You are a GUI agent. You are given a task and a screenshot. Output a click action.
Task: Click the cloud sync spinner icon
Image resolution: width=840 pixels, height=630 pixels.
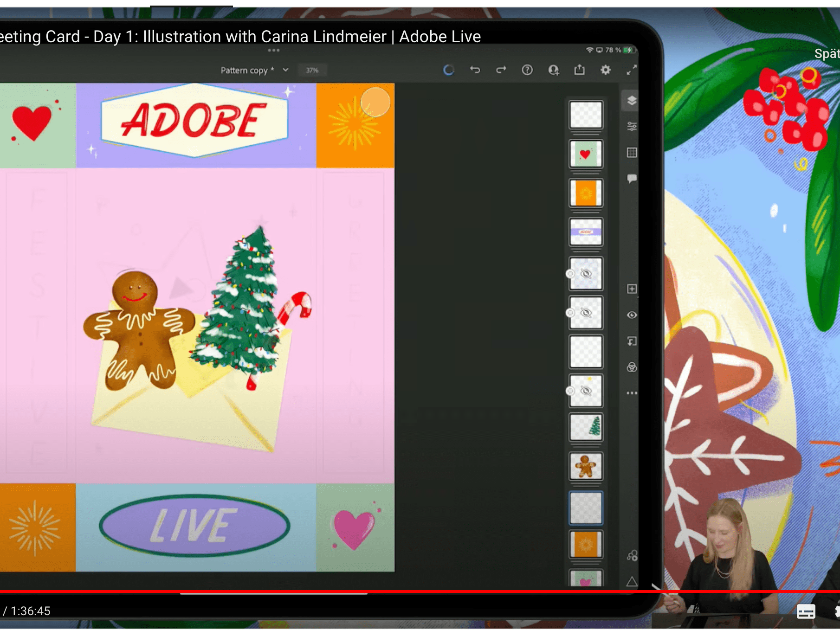coord(448,70)
